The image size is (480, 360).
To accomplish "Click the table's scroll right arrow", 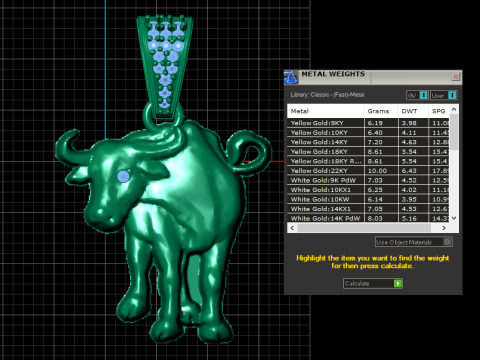I will point(444,228).
